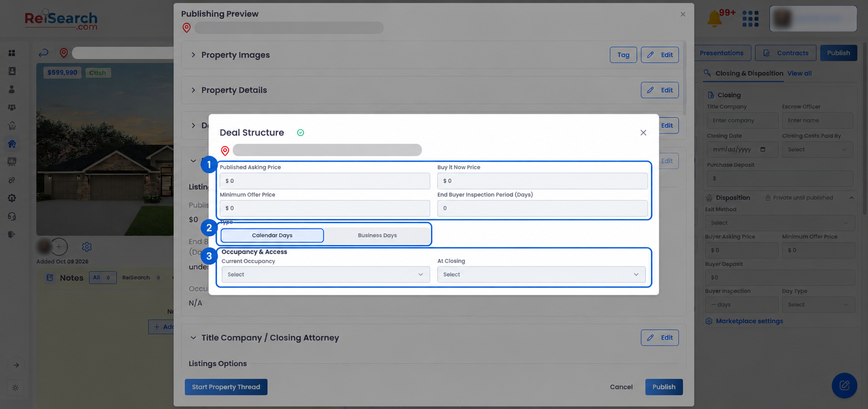Image resolution: width=868 pixels, height=409 pixels.
Task: Click the round plus icon beside the avatar
Action: click(x=59, y=247)
